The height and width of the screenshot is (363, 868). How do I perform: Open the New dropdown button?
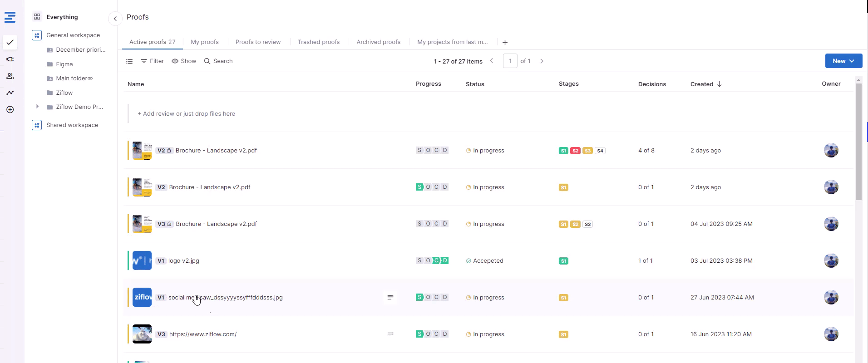point(843,61)
